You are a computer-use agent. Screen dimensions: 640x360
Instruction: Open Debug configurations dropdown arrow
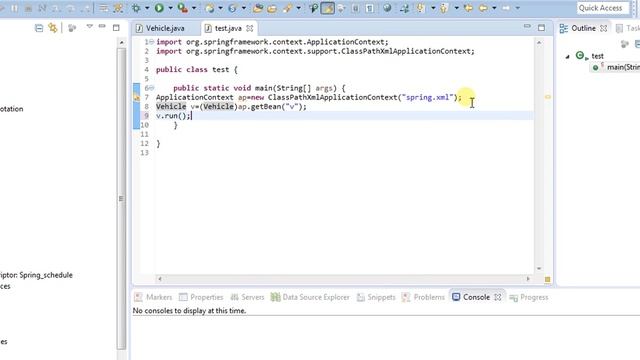click(147, 8)
